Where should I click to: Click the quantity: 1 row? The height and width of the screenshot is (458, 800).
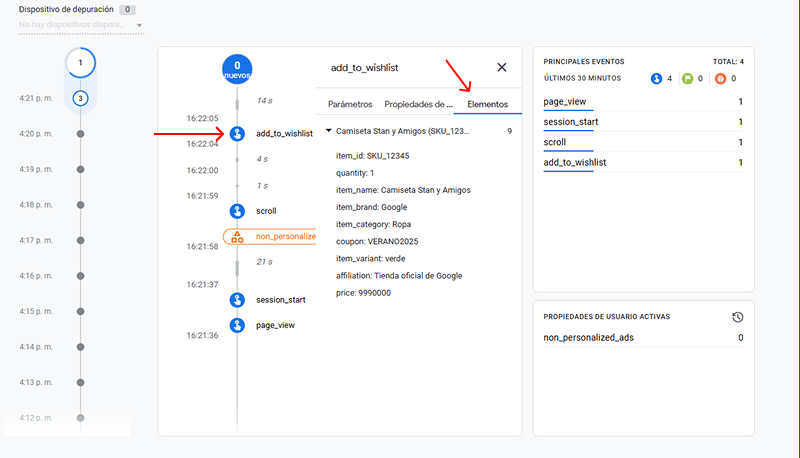pos(355,173)
